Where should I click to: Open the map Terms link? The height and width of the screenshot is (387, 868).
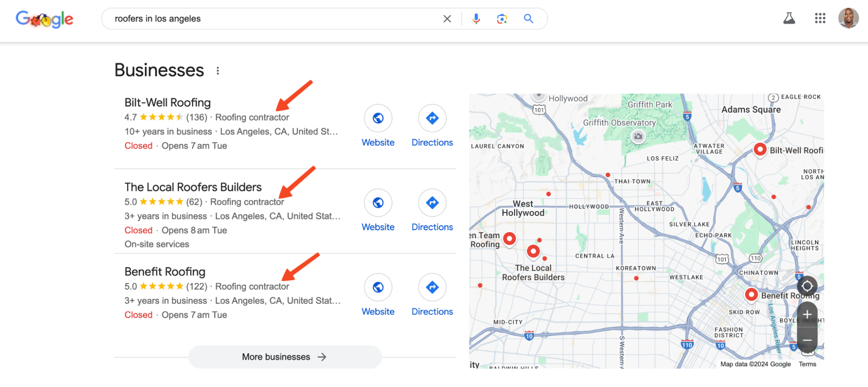coord(807,364)
